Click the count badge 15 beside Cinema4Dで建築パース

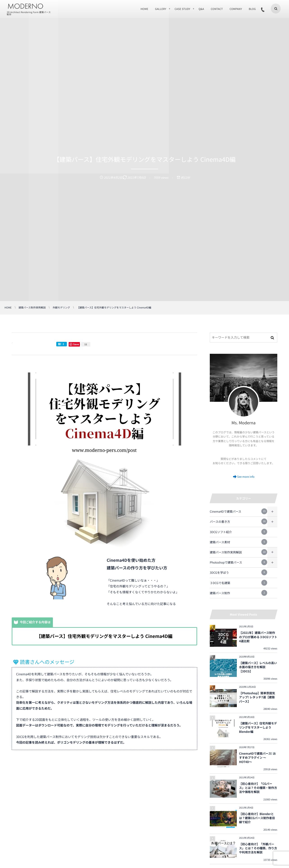pyautogui.click(x=264, y=512)
